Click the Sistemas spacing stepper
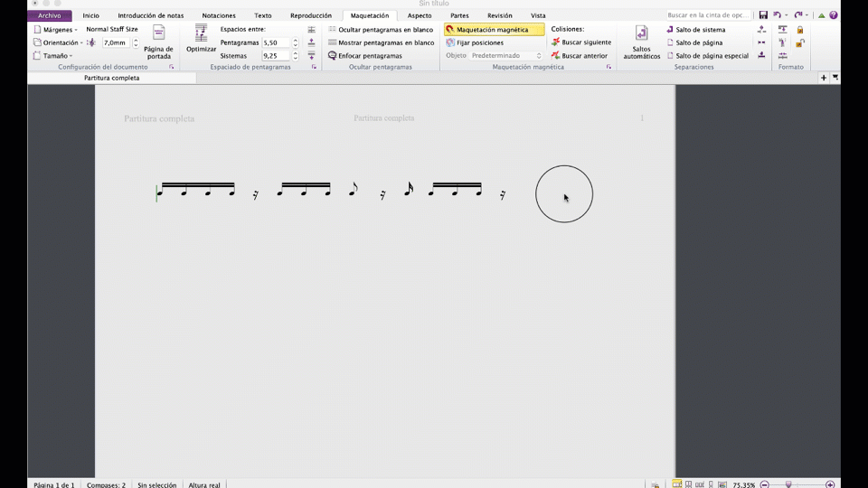 click(x=296, y=56)
